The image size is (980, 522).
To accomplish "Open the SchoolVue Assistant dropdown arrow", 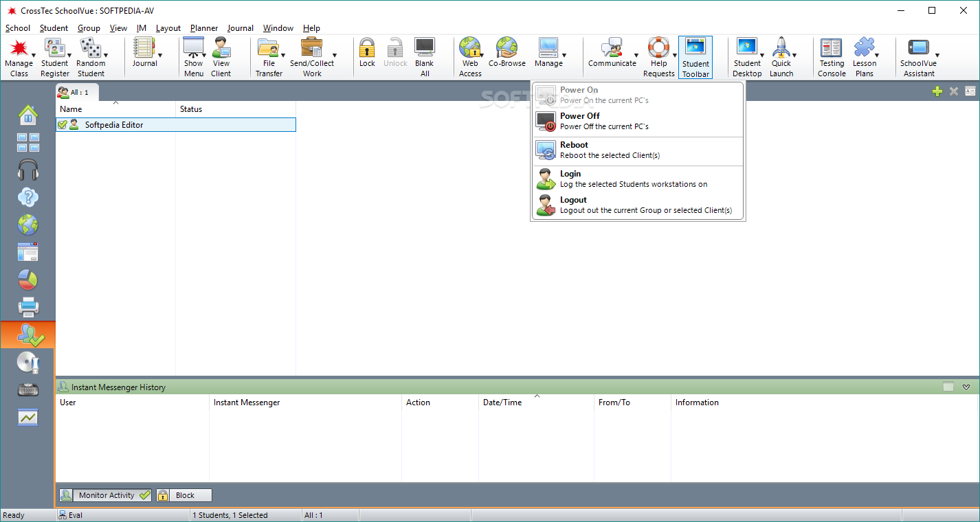I will point(937,55).
